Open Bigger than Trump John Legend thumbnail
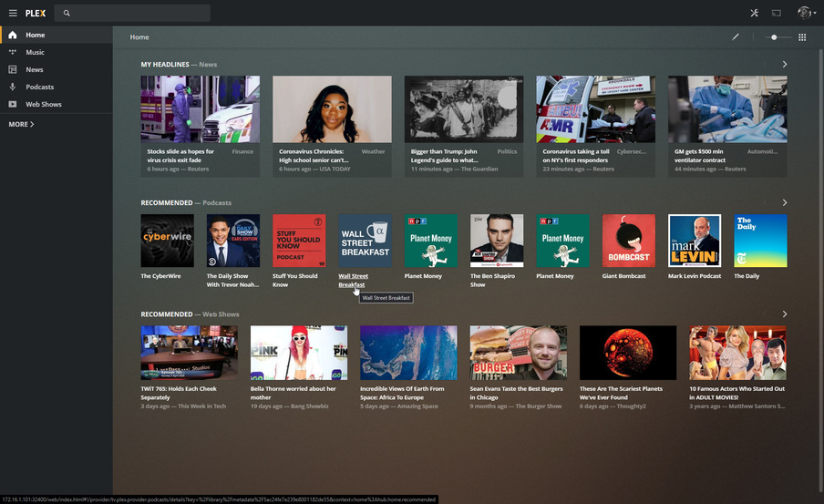 tap(463, 109)
